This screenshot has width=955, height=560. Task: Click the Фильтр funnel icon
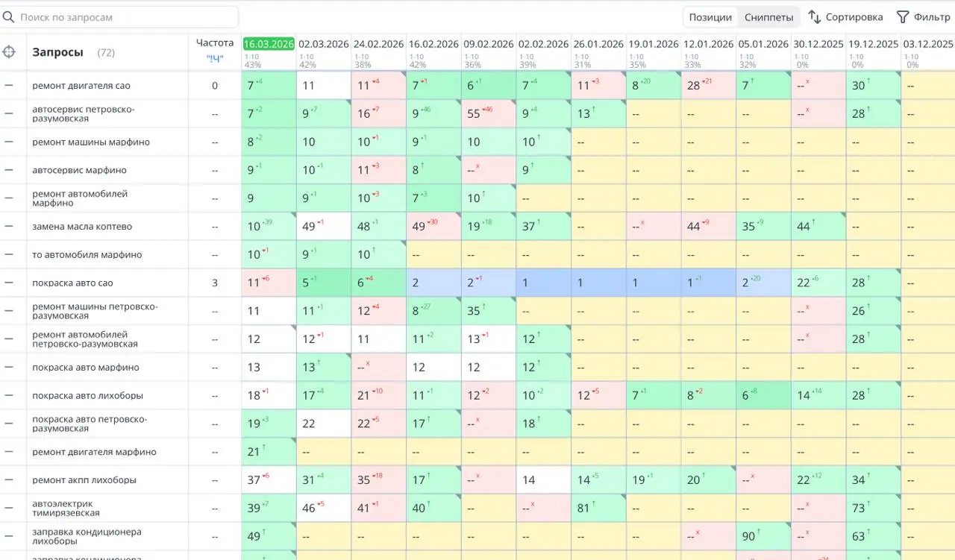[903, 17]
